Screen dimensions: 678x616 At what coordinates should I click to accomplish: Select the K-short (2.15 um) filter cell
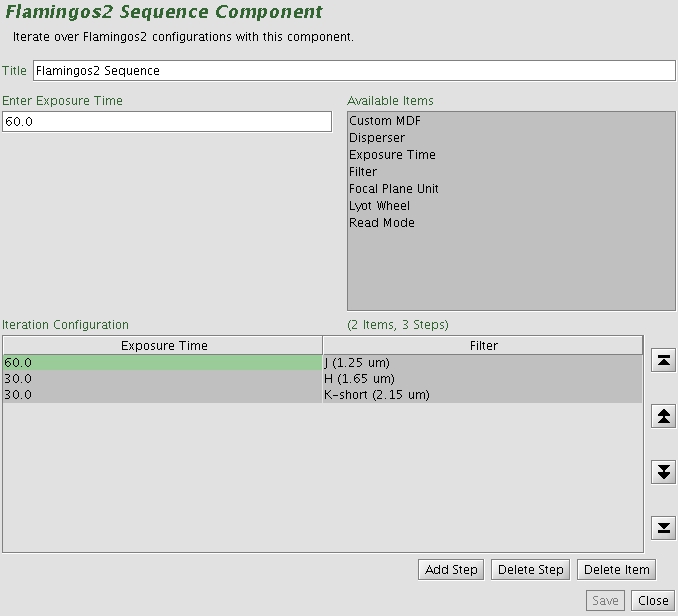pos(483,394)
